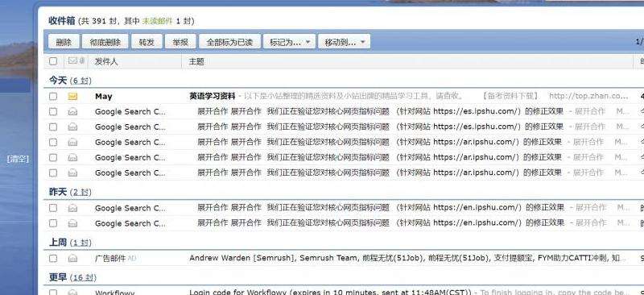
Task: Click the 全部标为已读 button
Action: 229,42
